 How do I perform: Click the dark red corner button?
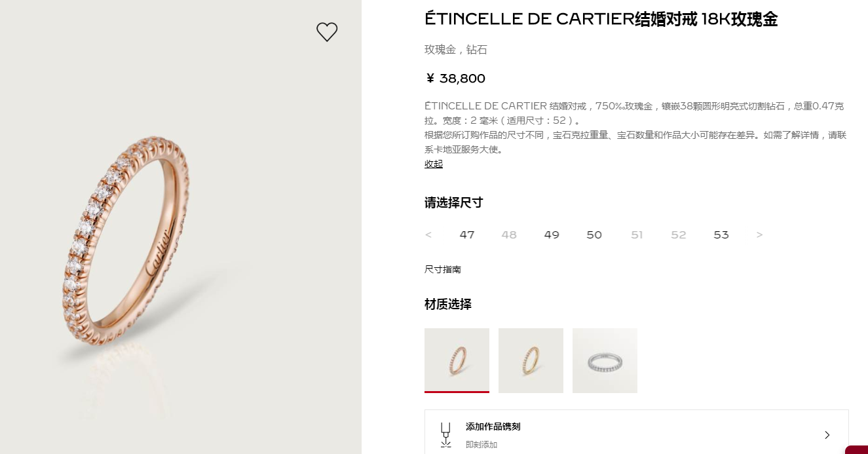[x=856, y=449]
